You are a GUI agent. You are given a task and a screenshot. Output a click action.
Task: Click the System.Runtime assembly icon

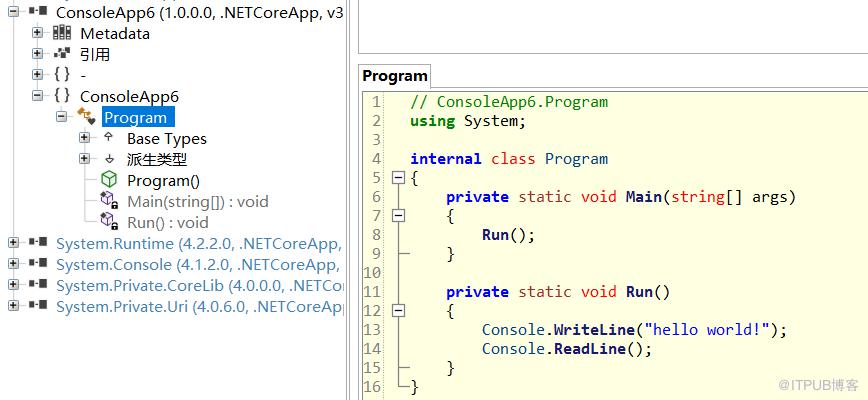point(38,242)
